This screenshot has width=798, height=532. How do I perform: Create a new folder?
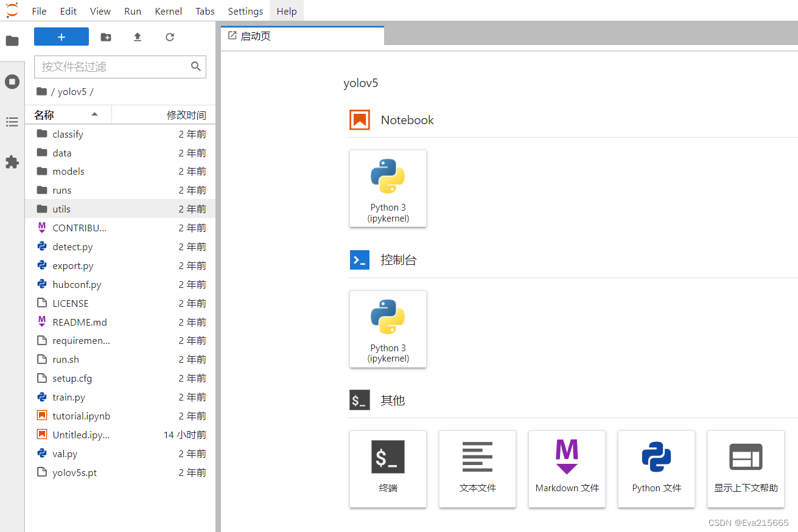coord(106,37)
